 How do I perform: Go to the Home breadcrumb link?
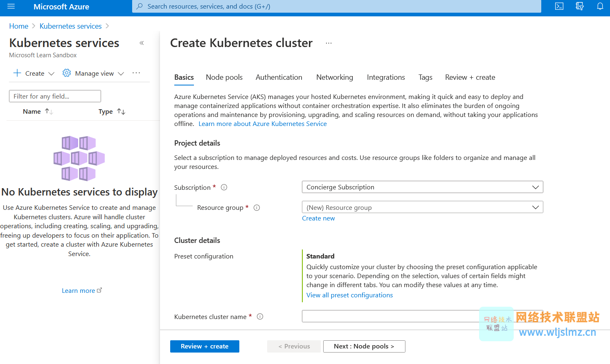point(19,26)
